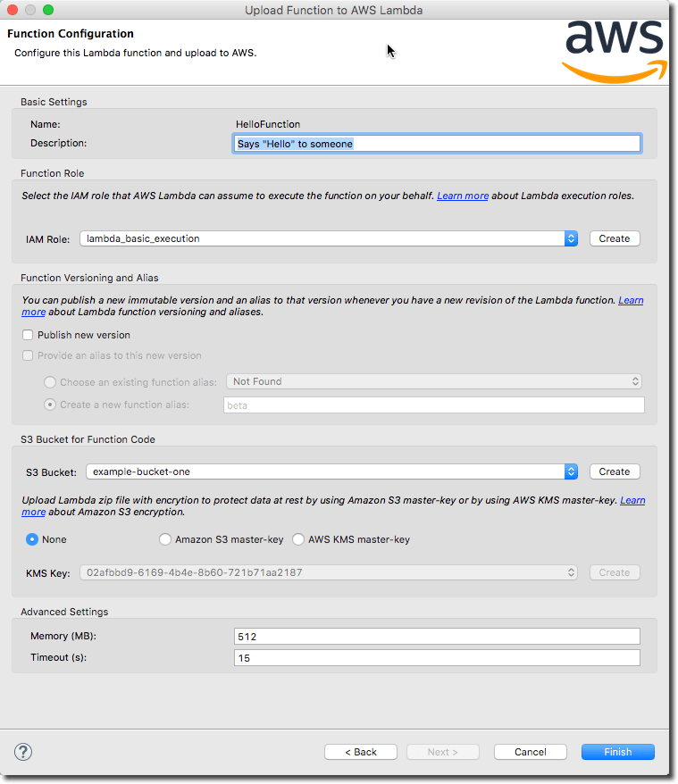Open the KMS Key dropdown
The height and width of the screenshot is (784, 678).
point(329,572)
